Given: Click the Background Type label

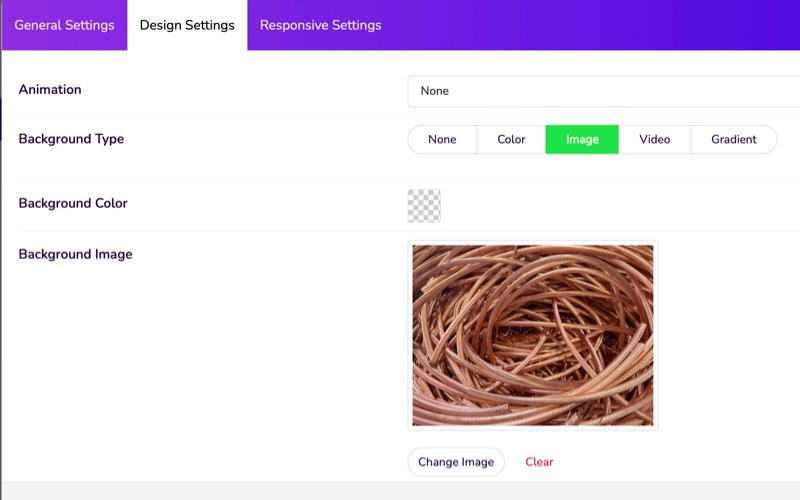Looking at the screenshot, I should pos(71,139).
